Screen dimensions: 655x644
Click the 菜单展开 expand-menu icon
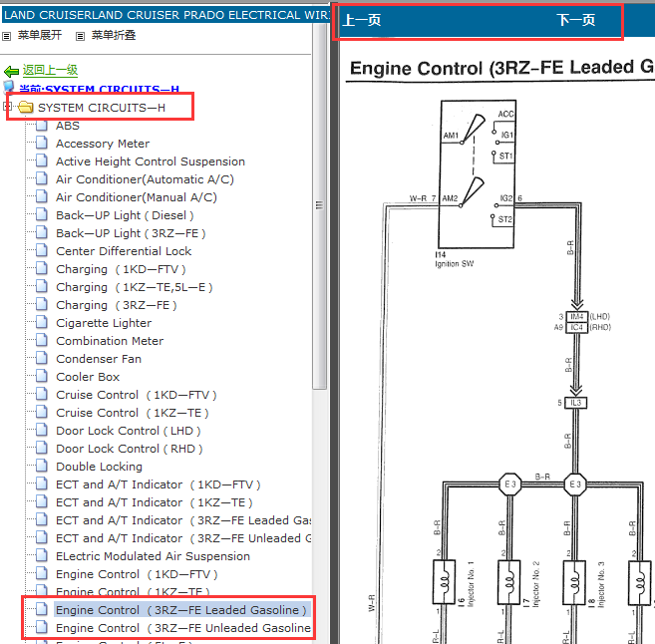pos(6,36)
